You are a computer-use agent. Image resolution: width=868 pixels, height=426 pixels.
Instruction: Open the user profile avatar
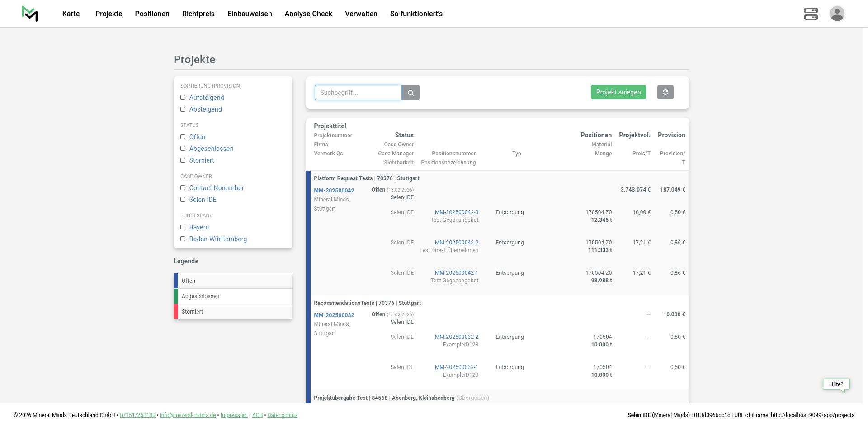tap(837, 14)
